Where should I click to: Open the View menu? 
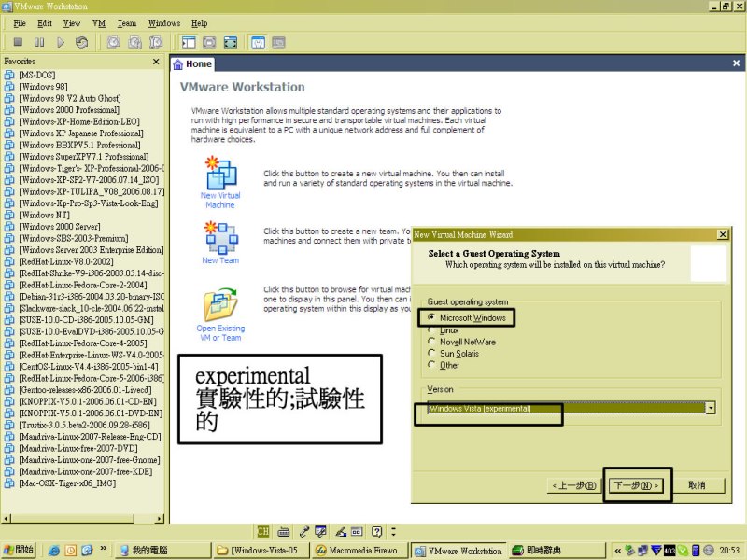pos(72,23)
